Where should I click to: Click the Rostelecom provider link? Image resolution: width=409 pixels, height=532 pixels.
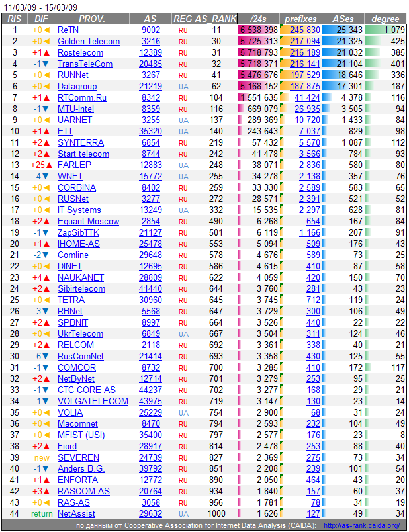[x=80, y=52]
